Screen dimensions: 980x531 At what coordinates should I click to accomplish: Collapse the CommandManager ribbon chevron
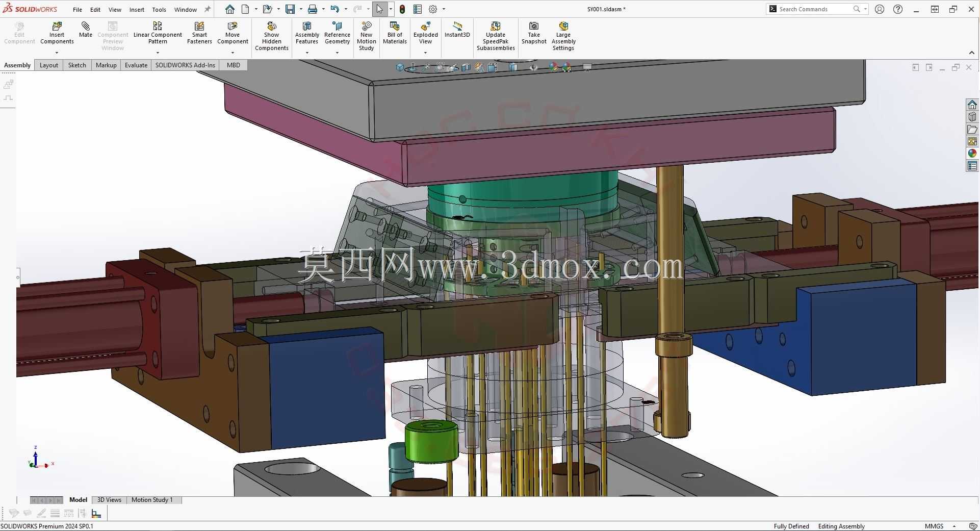pos(971,53)
